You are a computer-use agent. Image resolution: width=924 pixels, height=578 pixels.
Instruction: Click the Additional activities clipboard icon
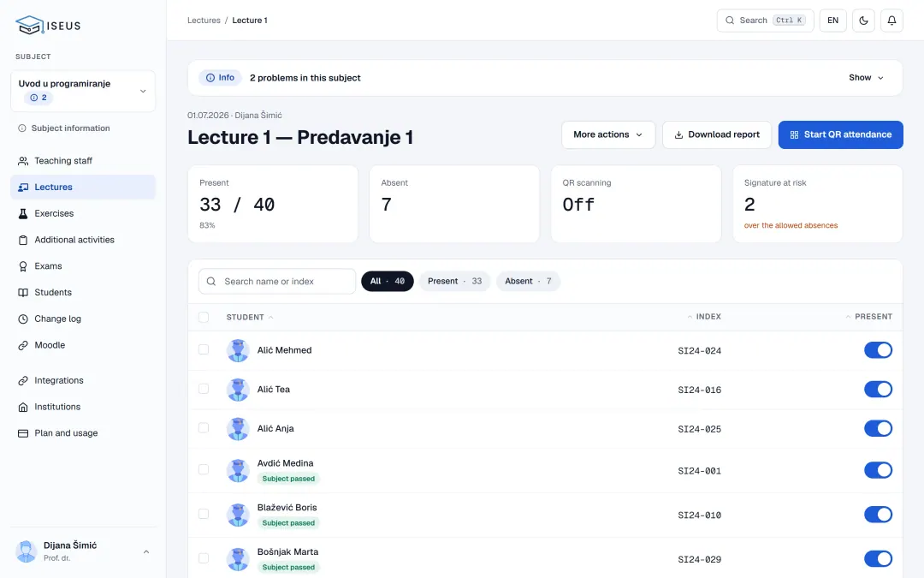point(23,240)
